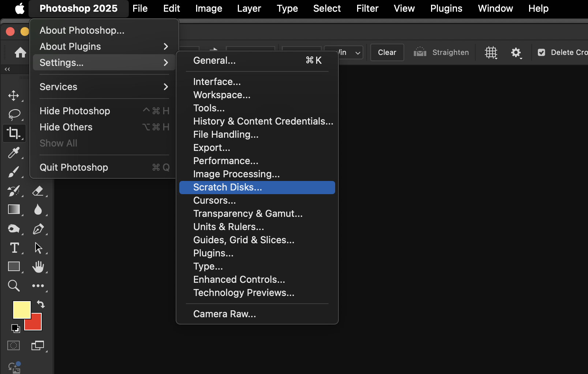
Task: Toggle the Delete Cropped Pixels checkbox
Action: [x=542, y=52]
